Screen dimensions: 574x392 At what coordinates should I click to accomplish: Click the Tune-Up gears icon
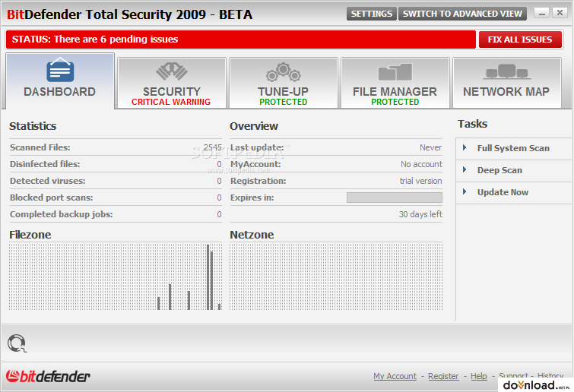click(284, 71)
